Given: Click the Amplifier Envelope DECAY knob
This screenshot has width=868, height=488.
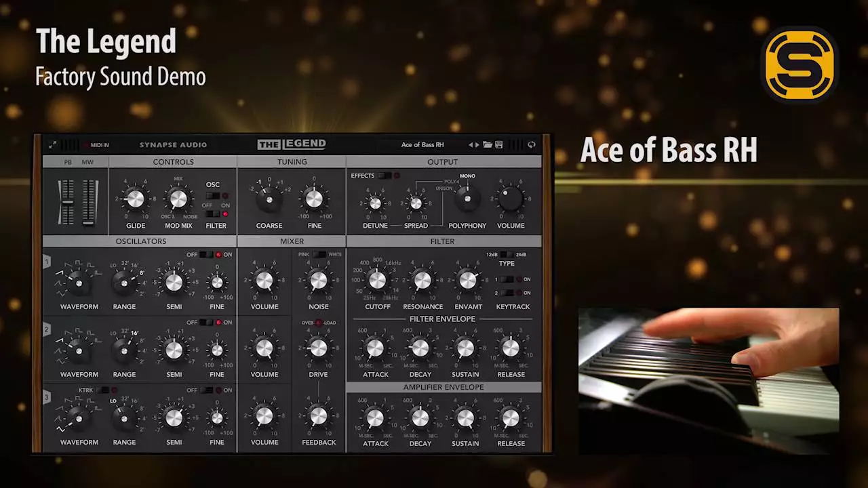Looking at the screenshot, I should click(x=420, y=418).
